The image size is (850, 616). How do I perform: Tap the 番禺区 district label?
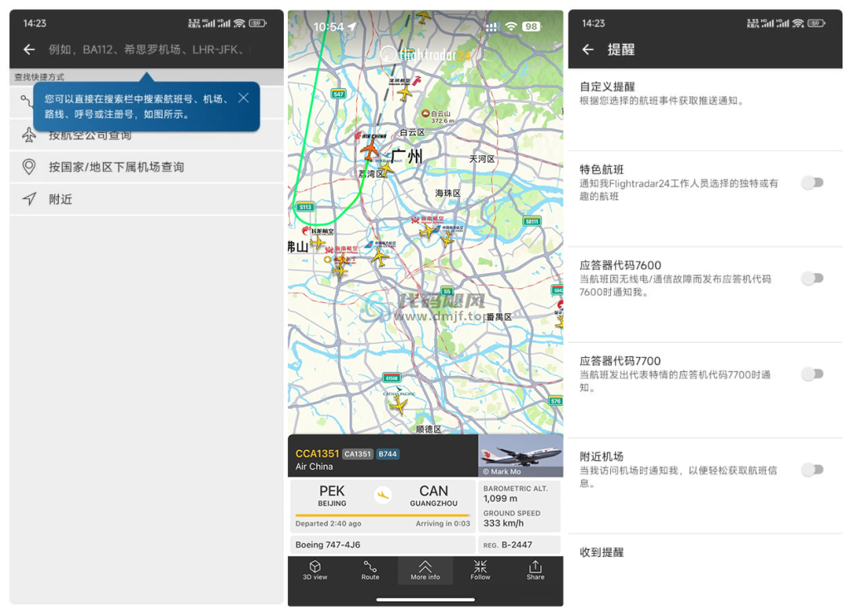[x=499, y=316]
